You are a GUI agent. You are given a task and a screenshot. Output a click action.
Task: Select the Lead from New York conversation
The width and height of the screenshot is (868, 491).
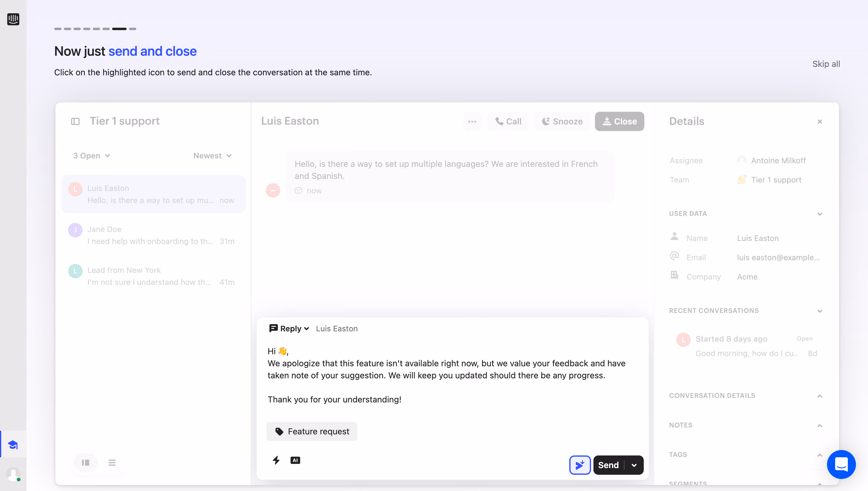[x=153, y=276]
